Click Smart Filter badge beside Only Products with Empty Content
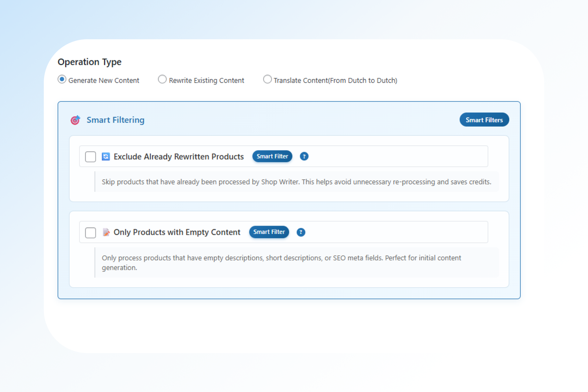The width and height of the screenshot is (588, 392). tap(269, 232)
